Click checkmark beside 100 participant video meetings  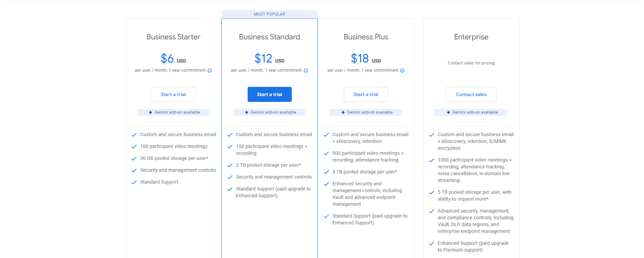[x=134, y=147]
